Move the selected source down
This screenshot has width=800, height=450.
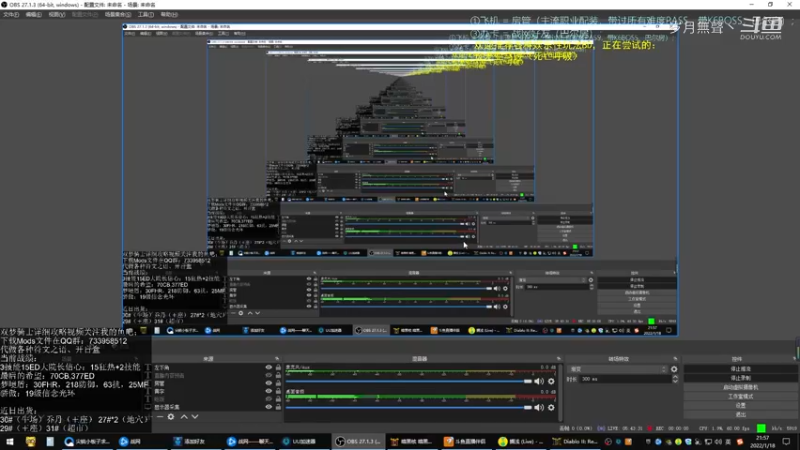(195, 417)
